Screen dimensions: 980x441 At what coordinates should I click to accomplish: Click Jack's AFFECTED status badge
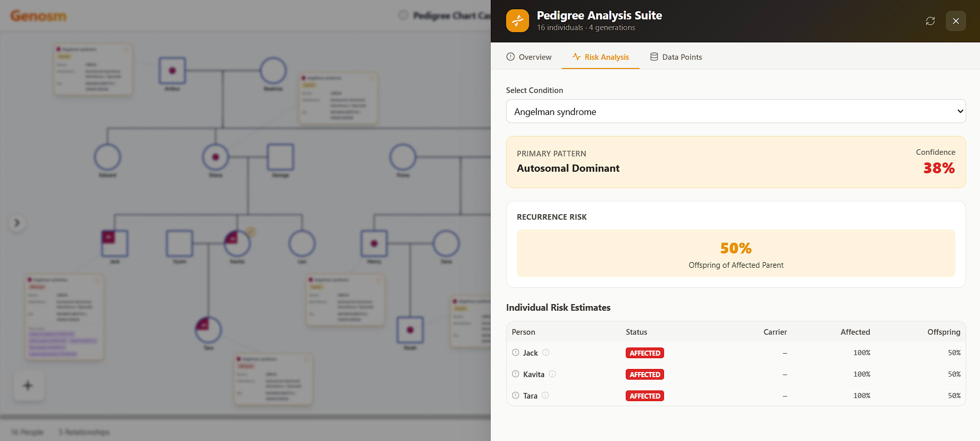coord(645,353)
